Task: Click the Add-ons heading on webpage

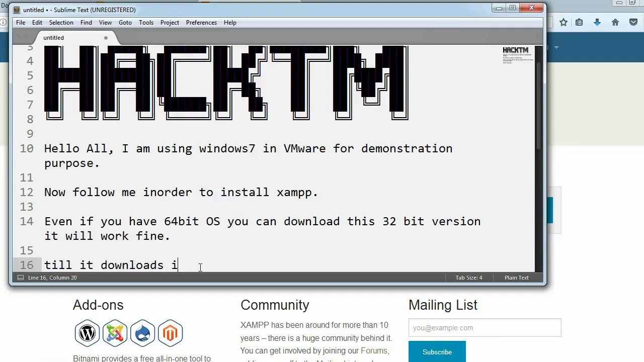Action: [98, 305]
